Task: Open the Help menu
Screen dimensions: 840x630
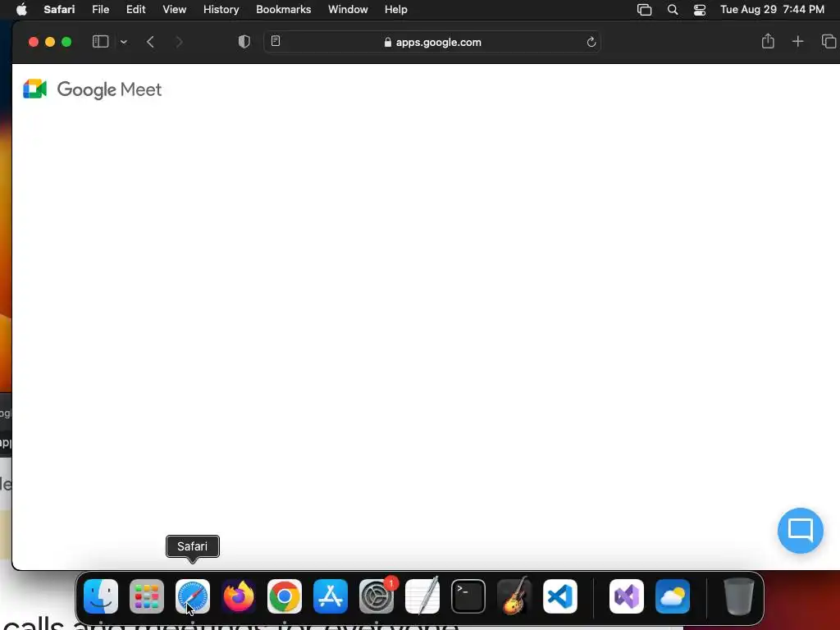Action: [x=396, y=9]
